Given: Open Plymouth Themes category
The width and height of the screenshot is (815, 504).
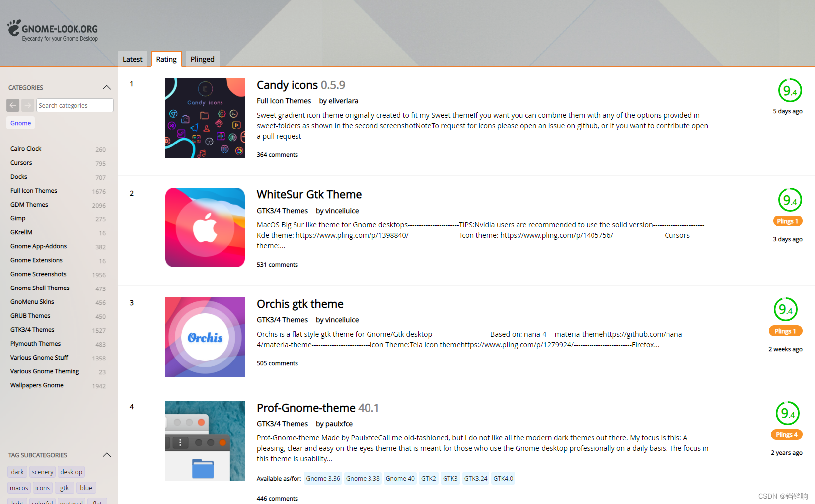Looking at the screenshot, I should click(35, 344).
